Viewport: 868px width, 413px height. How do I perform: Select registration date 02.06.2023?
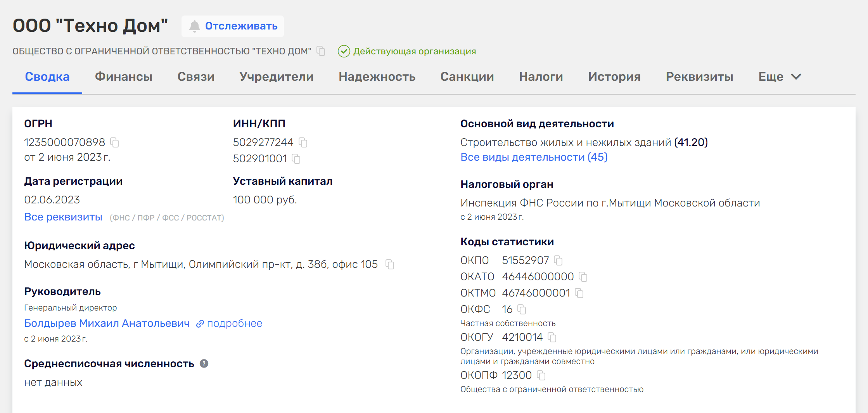click(52, 200)
